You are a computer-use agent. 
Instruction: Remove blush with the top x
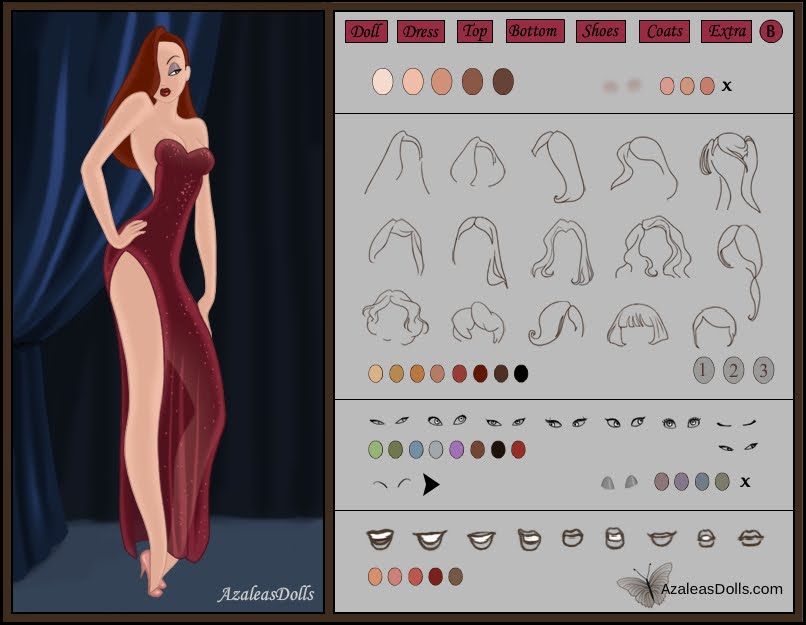[727, 86]
